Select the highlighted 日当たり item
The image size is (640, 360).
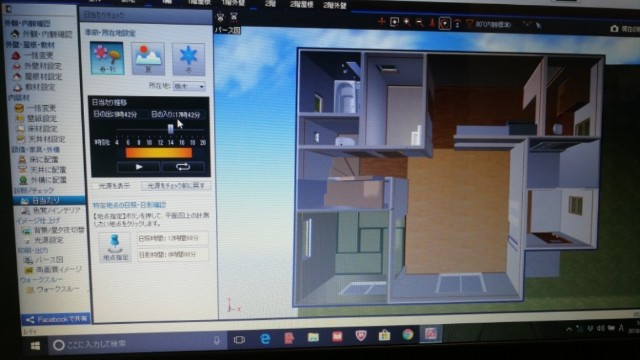[49, 200]
